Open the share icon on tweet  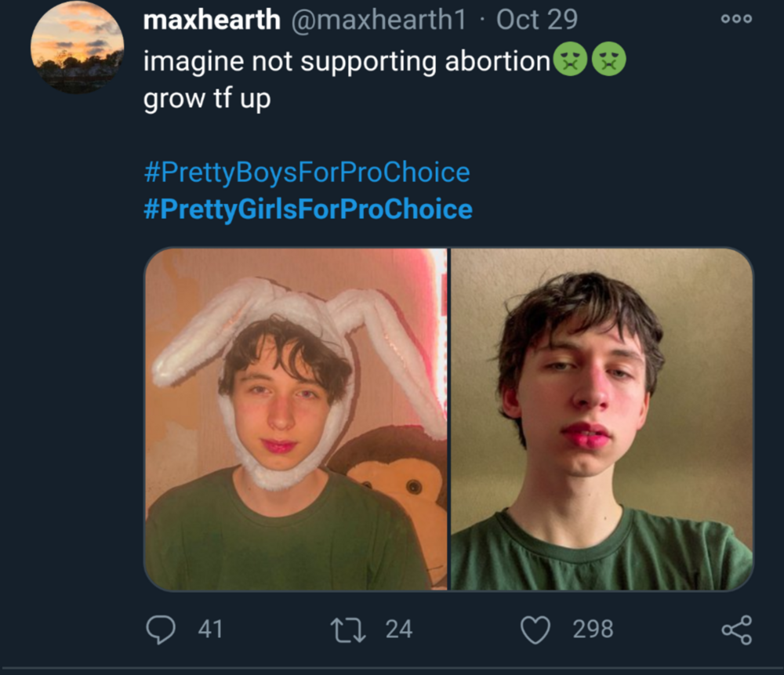(x=736, y=630)
